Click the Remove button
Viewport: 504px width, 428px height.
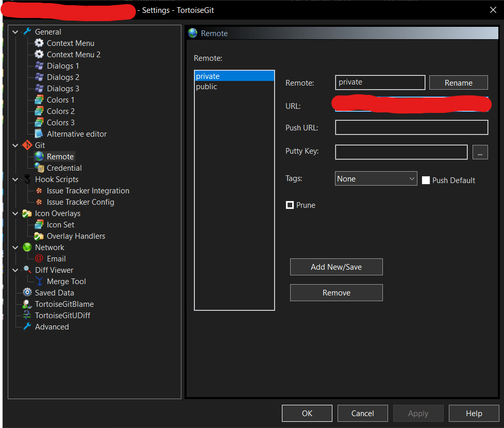336,292
